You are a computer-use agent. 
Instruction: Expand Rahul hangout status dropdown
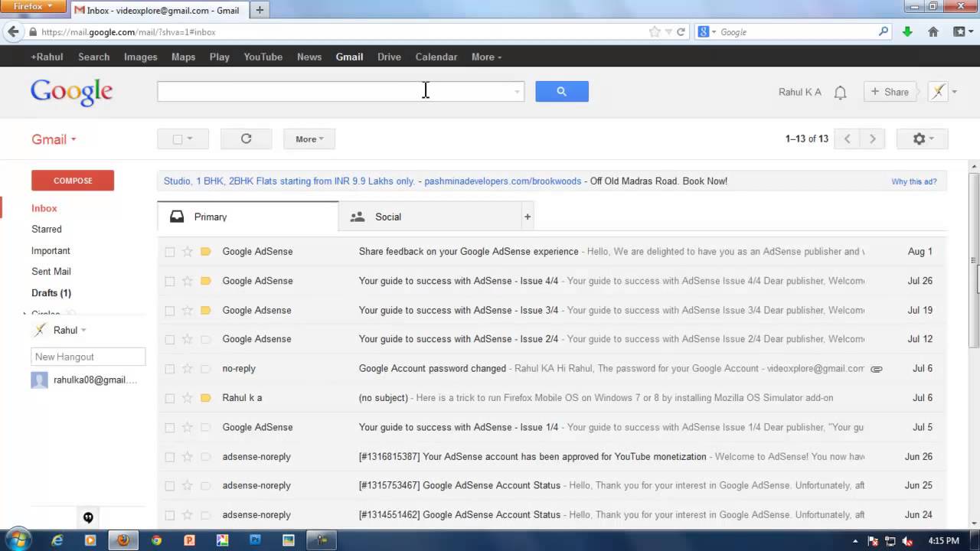(x=83, y=331)
